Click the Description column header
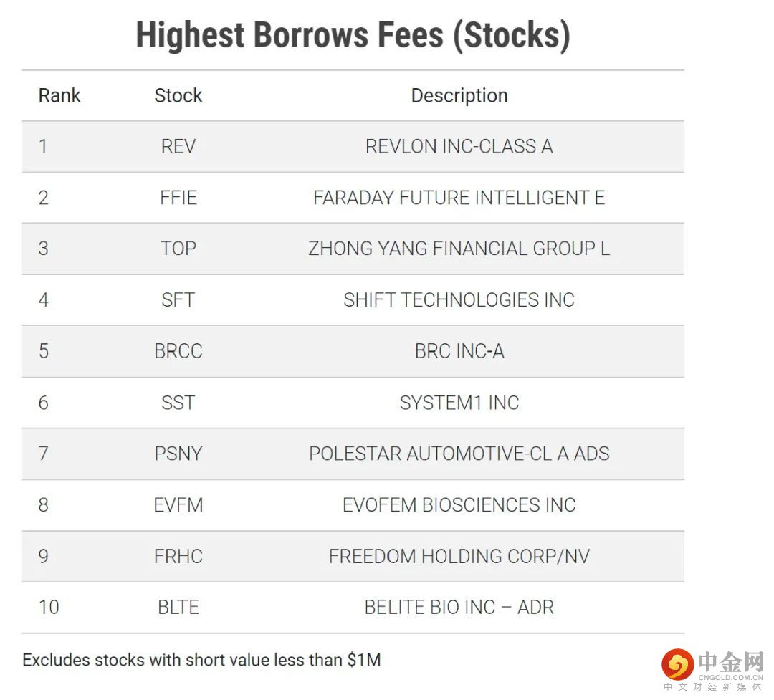 click(x=459, y=95)
